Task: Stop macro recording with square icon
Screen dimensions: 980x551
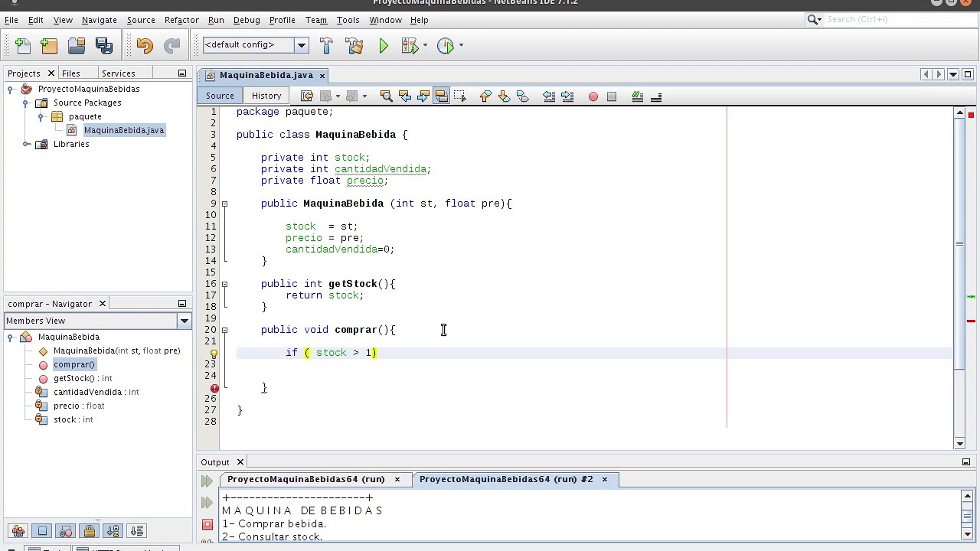Action: click(612, 96)
